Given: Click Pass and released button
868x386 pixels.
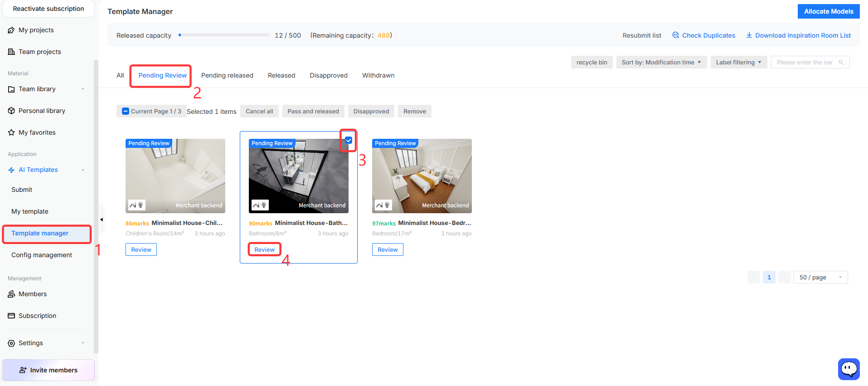Looking at the screenshot, I should coord(313,111).
